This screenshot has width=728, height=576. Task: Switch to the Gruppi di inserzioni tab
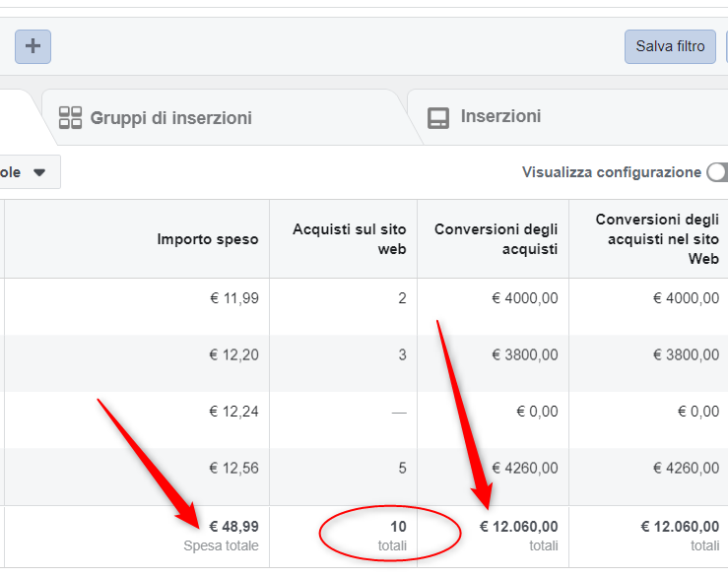(x=170, y=118)
